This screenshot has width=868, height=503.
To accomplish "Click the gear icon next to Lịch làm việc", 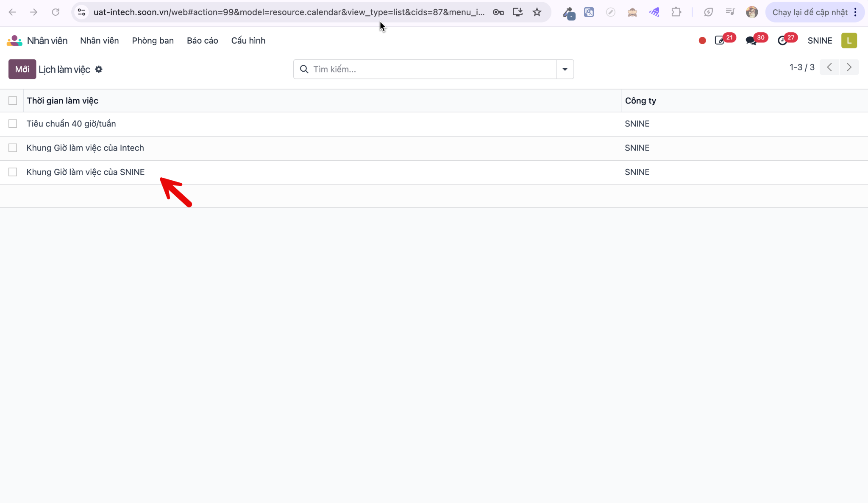I will 99,69.
